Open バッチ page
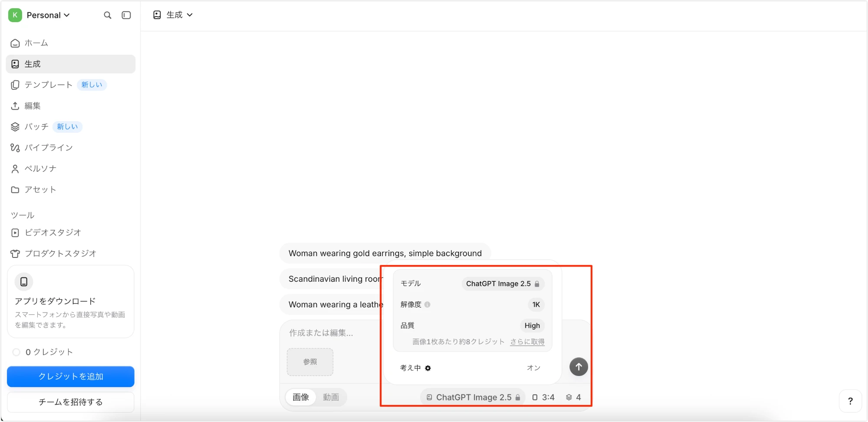The width and height of the screenshot is (868, 422). coord(71,127)
